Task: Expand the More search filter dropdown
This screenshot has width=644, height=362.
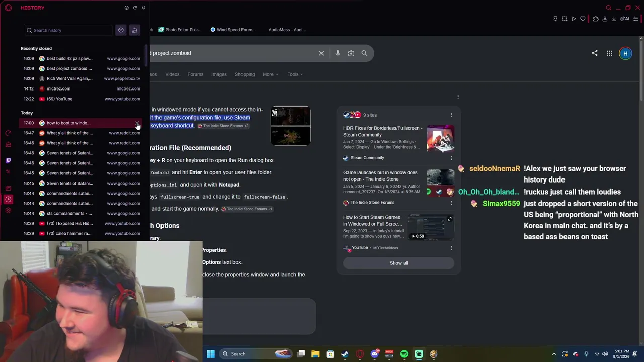Action: tap(270, 74)
